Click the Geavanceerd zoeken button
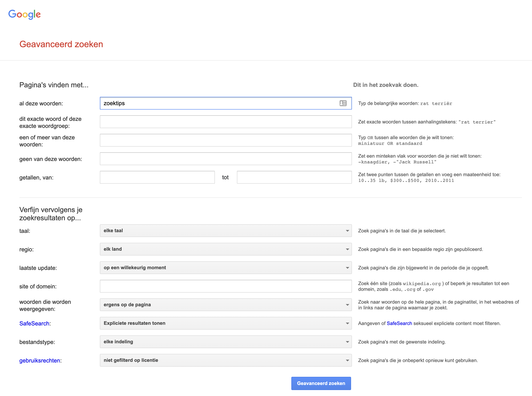Screen dimensions: 532x396 321,383
